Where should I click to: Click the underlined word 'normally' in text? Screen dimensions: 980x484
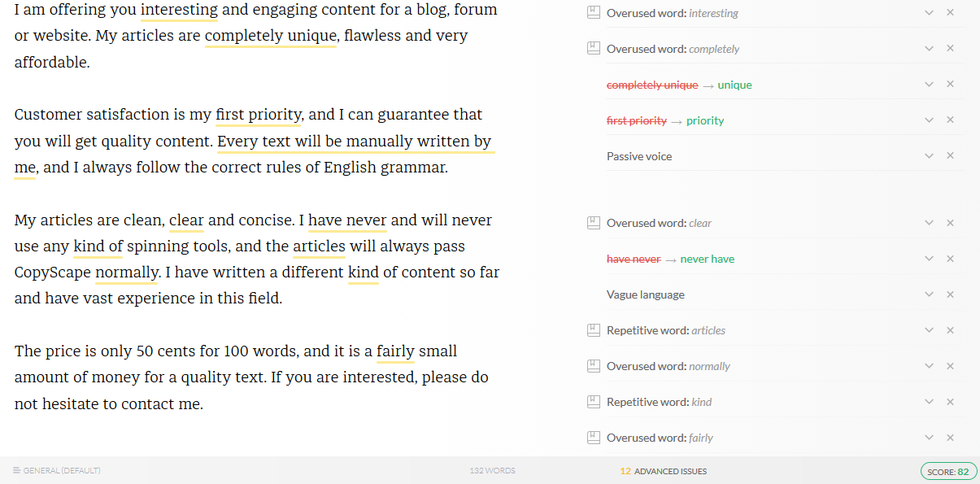(x=126, y=273)
